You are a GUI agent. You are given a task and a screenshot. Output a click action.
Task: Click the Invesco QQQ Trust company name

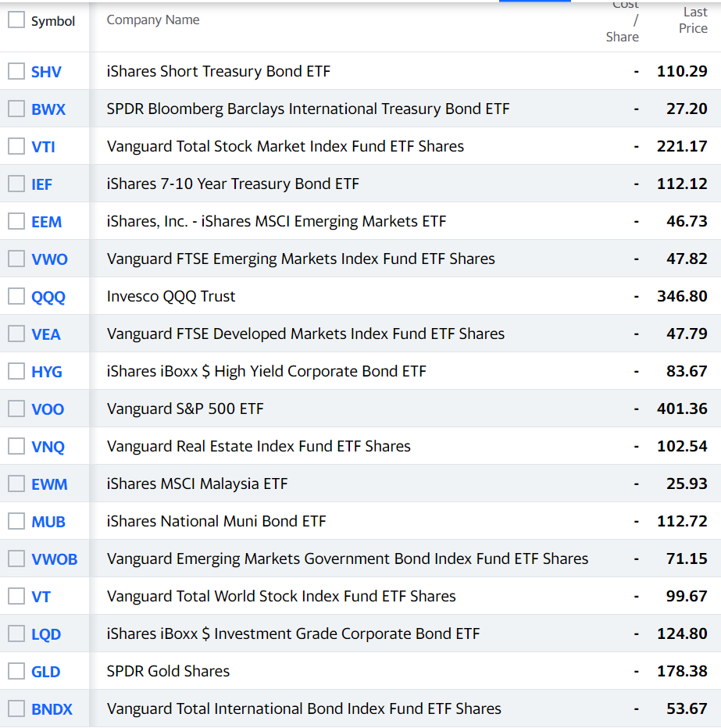click(171, 296)
